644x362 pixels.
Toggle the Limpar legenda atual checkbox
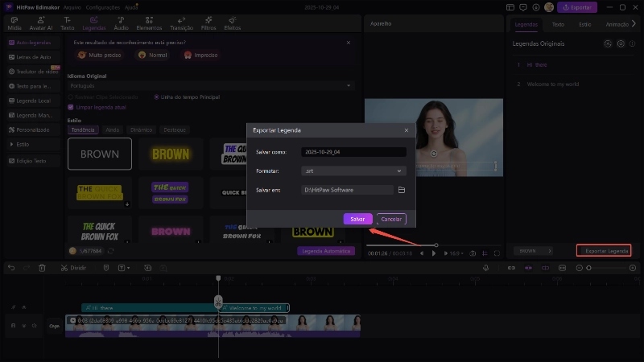[x=71, y=106]
